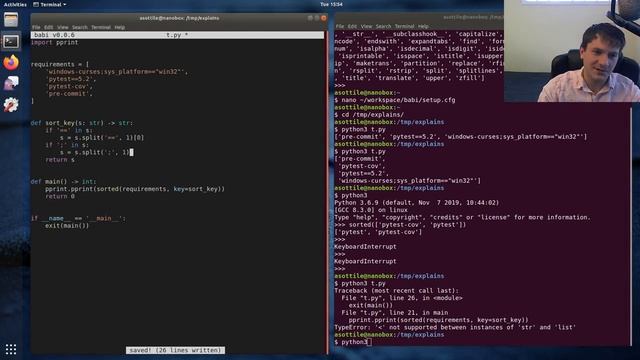Click the 'Traceback (most recent call last):' line

(x=397, y=291)
